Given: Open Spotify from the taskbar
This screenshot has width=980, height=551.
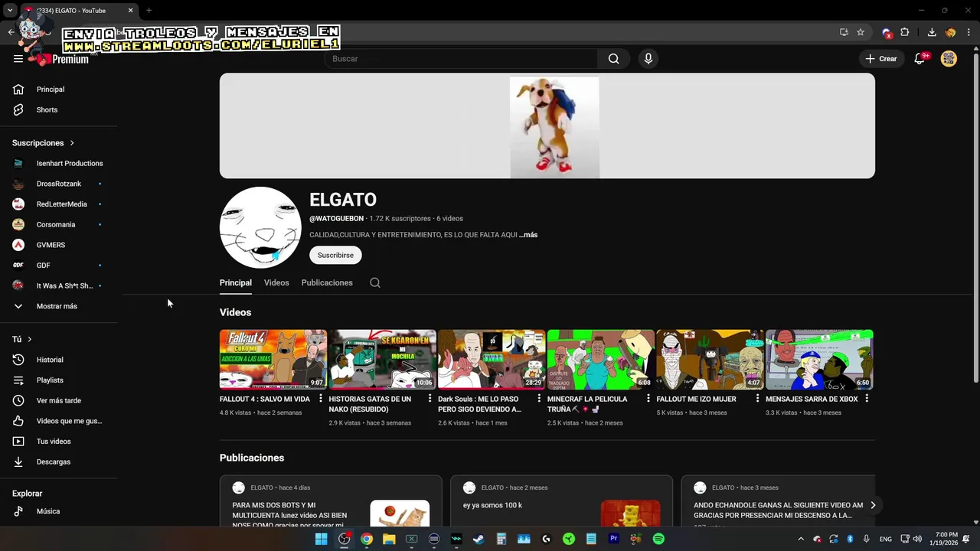Looking at the screenshot, I should tap(658, 539).
